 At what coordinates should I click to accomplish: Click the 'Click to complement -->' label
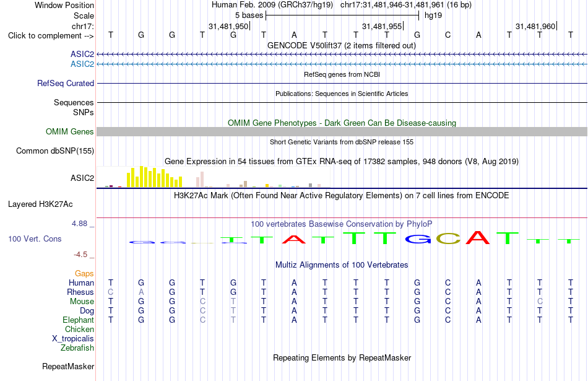(51, 36)
